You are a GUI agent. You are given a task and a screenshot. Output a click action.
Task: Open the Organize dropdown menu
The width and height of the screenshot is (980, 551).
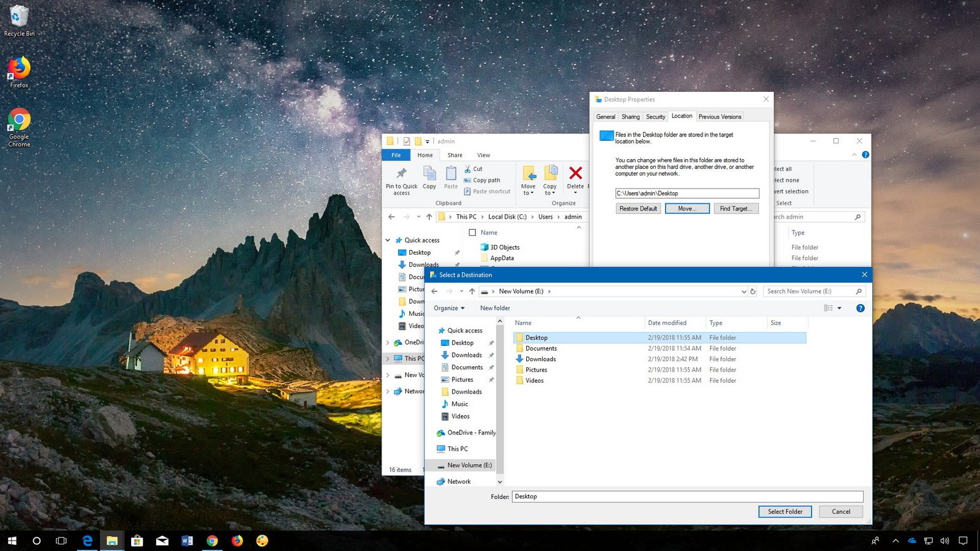coord(449,308)
